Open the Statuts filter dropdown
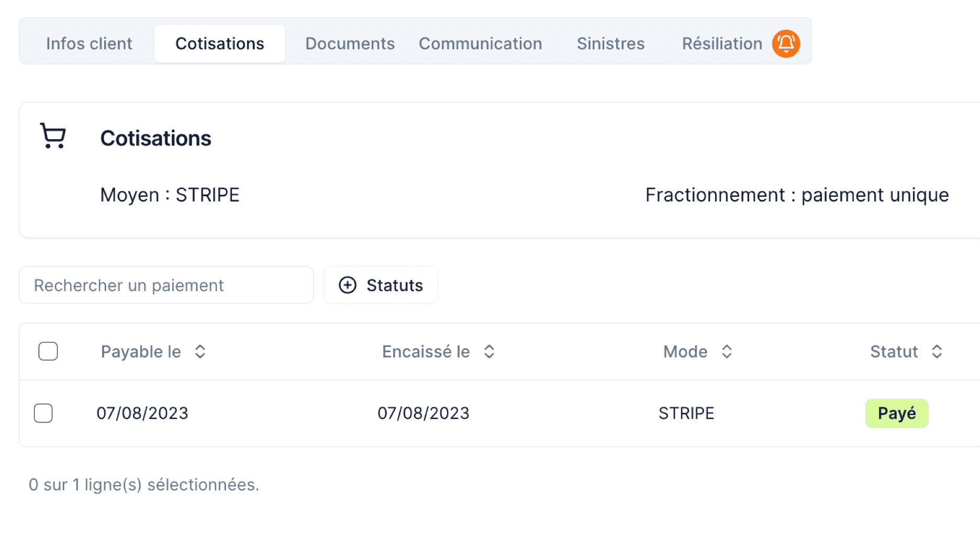This screenshot has width=980, height=537. 381,285
